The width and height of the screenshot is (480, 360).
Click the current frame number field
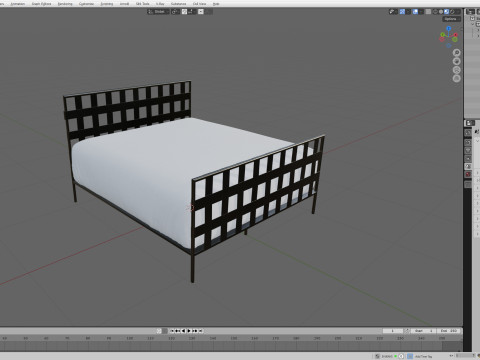(x=393, y=331)
